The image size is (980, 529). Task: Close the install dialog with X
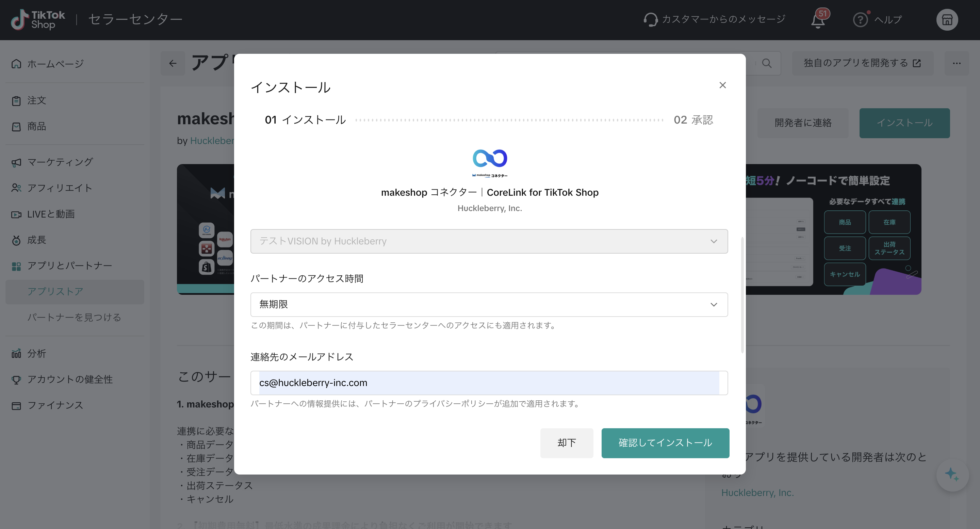tap(722, 85)
